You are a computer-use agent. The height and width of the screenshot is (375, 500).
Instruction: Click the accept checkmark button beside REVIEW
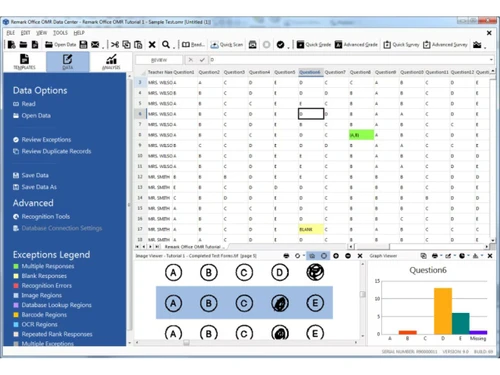pos(202,60)
